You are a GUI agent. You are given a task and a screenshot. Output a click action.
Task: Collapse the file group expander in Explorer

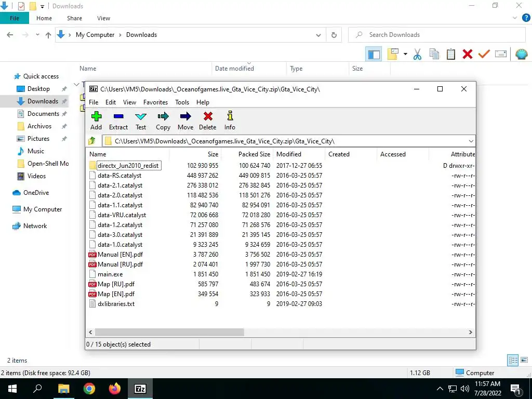tap(76, 84)
